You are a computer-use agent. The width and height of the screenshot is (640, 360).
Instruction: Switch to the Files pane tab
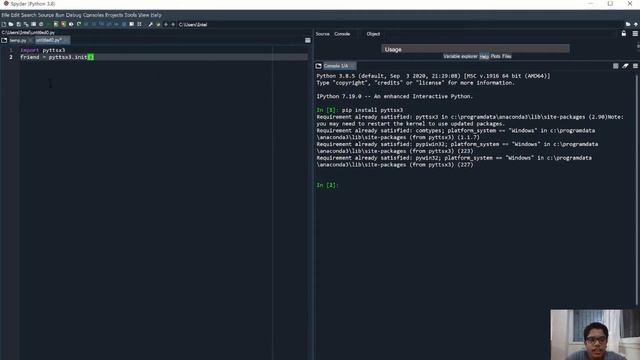507,56
